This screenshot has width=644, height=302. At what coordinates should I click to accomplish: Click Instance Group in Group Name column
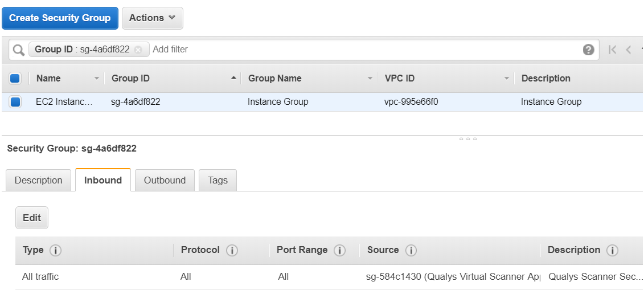(x=278, y=102)
